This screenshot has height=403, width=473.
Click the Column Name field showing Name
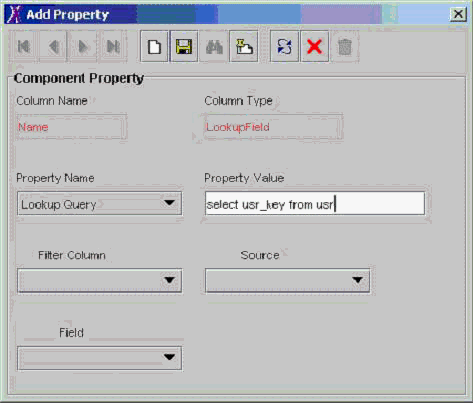71,127
